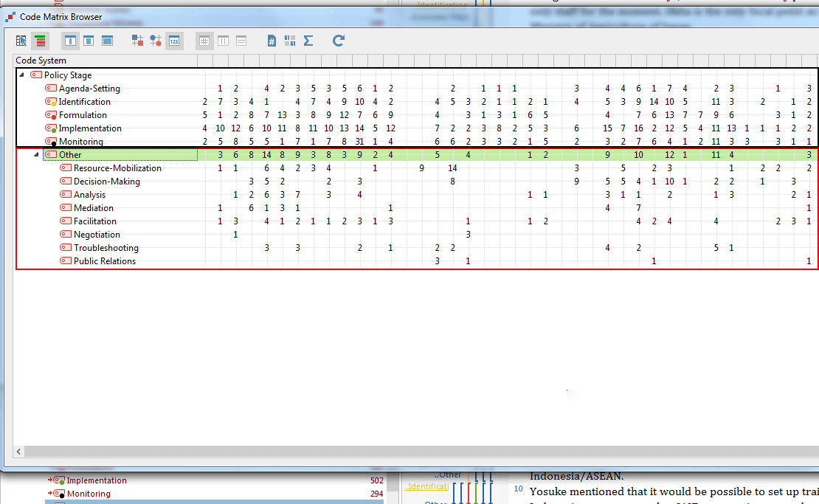Click the left arrow of the horizontal scrollbar
Screen dimensions: 819x504
[x=18, y=452]
